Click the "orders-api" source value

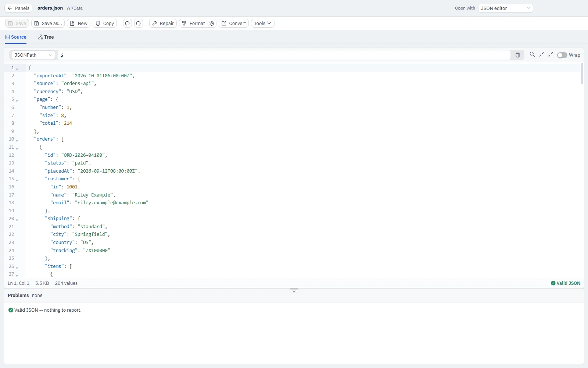[78, 84]
